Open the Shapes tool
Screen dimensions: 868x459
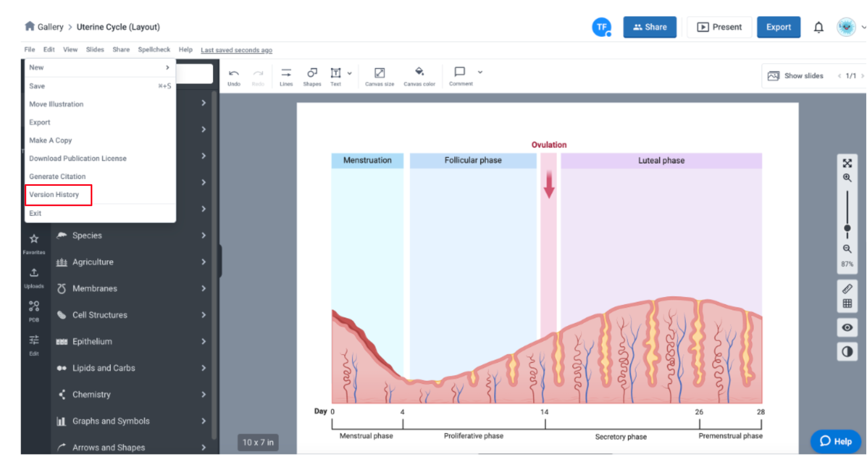[x=312, y=77]
